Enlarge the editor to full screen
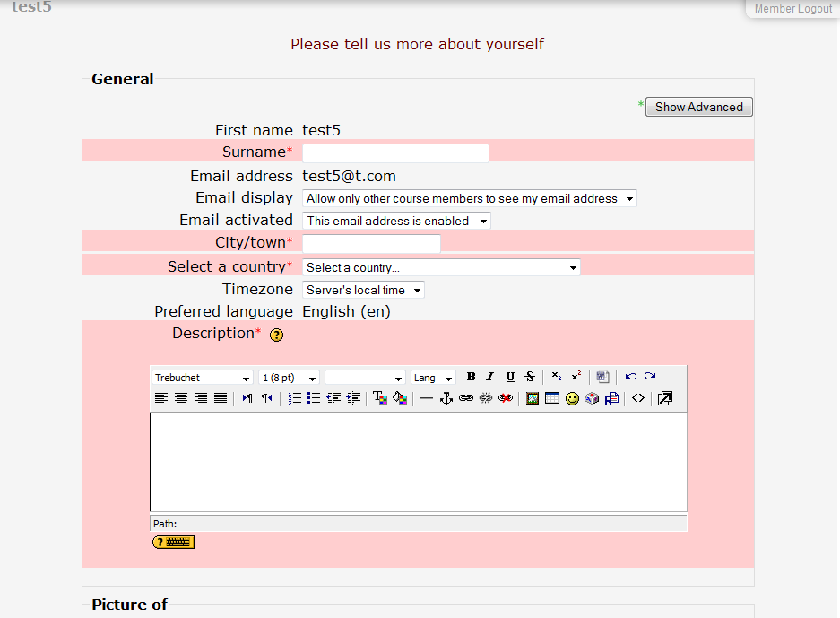This screenshot has height=618, width=840. point(664,398)
